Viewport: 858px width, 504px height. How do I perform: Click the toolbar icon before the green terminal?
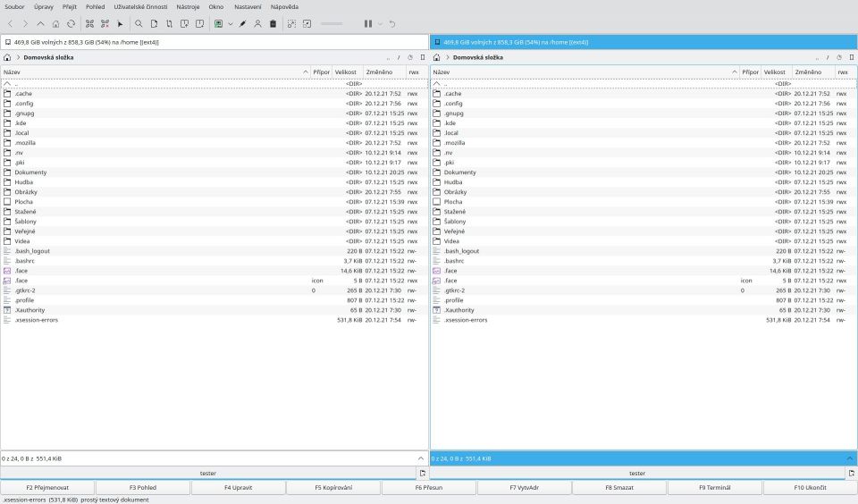click(200, 24)
